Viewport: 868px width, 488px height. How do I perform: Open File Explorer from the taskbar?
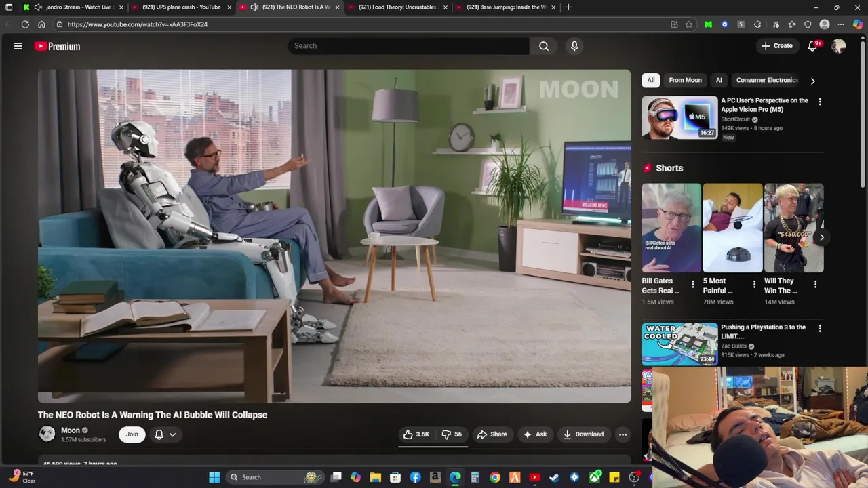pos(375,477)
